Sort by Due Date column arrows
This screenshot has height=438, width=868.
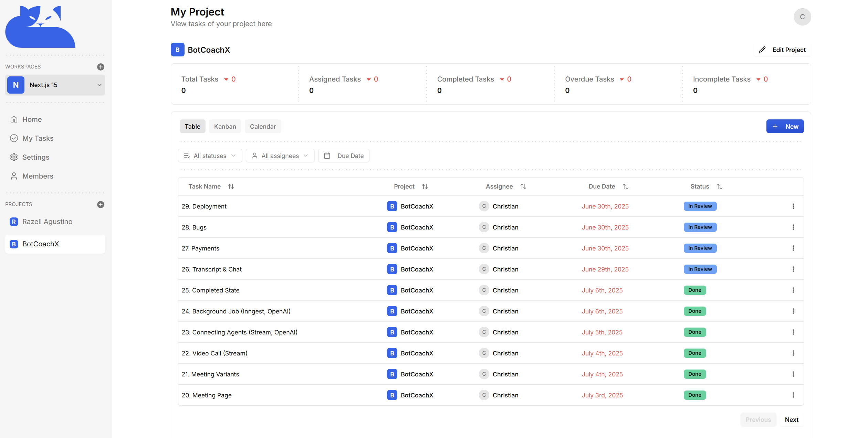coord(626,186)
